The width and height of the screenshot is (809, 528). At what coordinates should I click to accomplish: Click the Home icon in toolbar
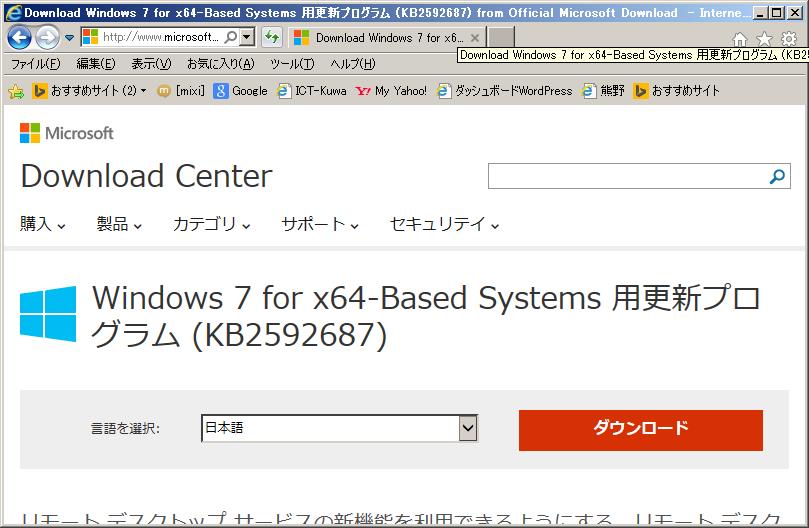click(739, 39)
